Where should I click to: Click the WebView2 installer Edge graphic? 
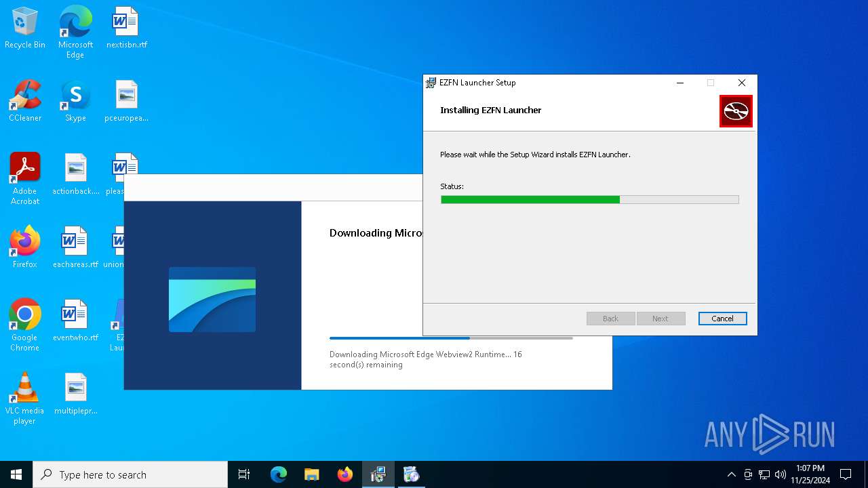[212, 299]
